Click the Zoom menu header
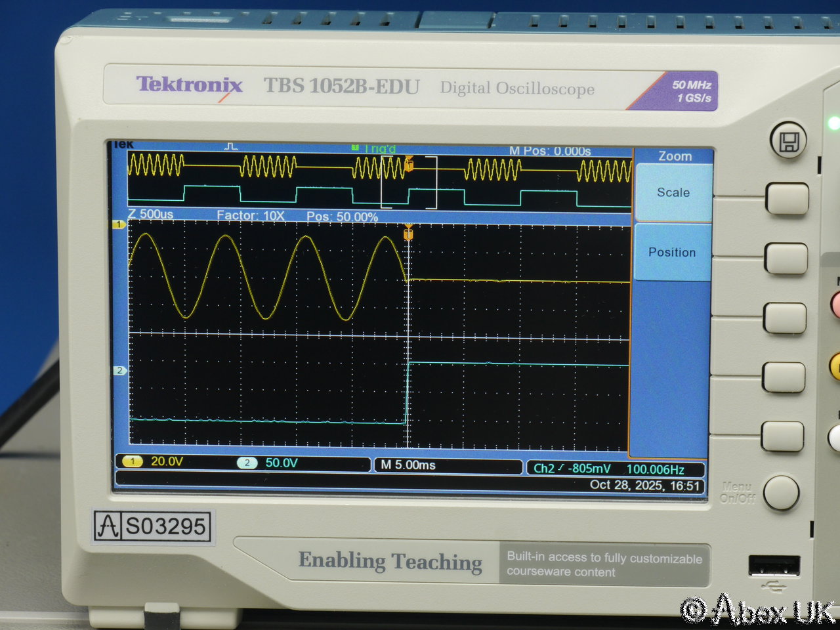Viewport: 840px width, 630px height. (675, 156)
